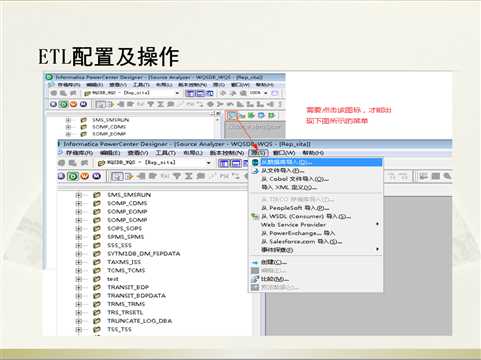Select TCMS_TCMS tree item

[126, 270]
